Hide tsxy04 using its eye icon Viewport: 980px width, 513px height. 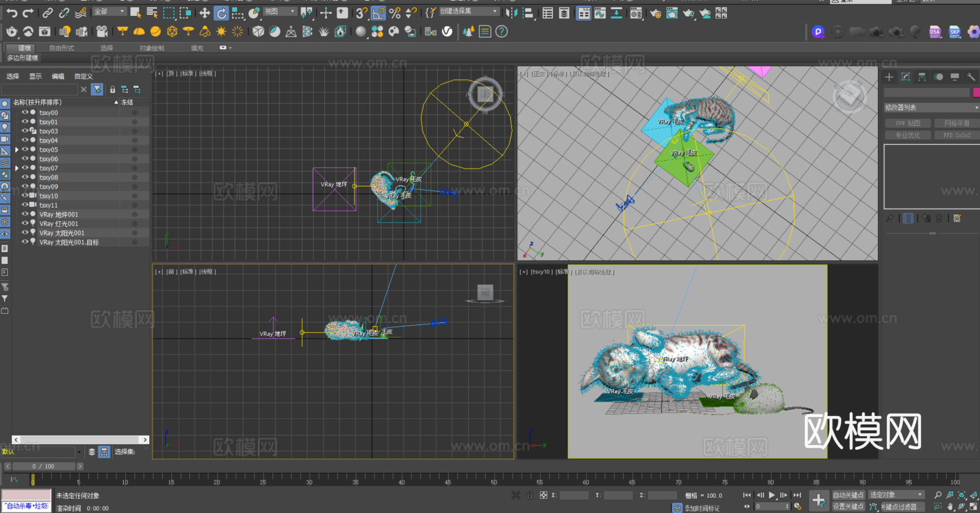[24, 140]
